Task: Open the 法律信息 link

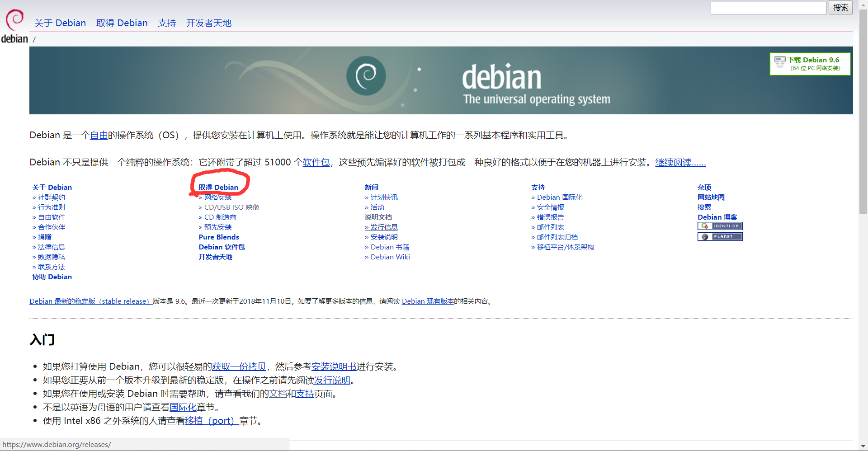Action: [52, 247]
